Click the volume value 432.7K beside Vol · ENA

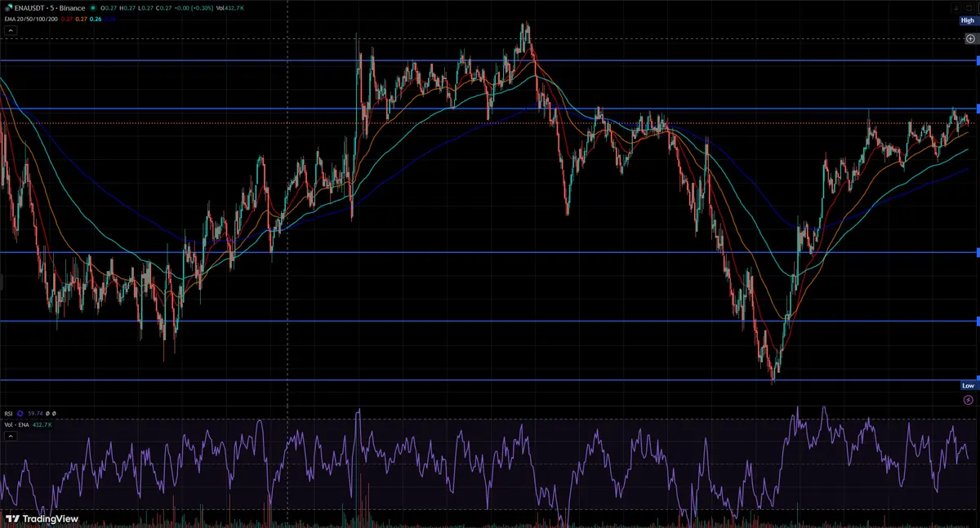[x=42, y=425]
